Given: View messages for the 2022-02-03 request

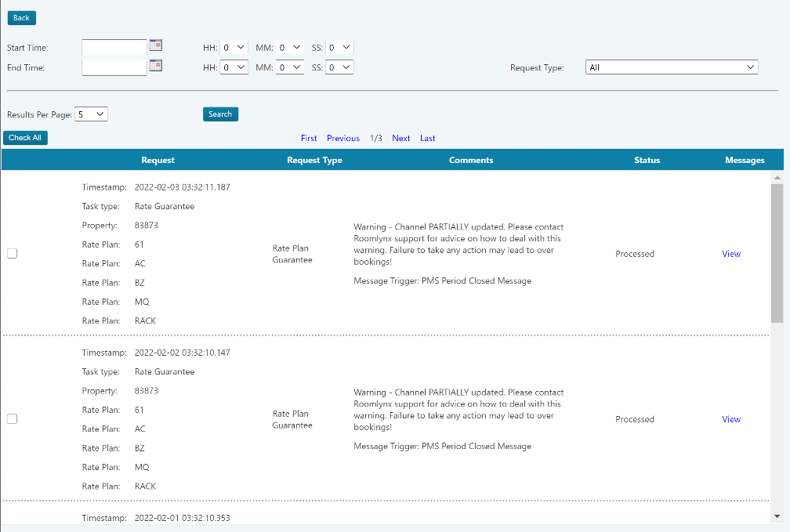Looking at the screenshot, I should pos(731,254).
